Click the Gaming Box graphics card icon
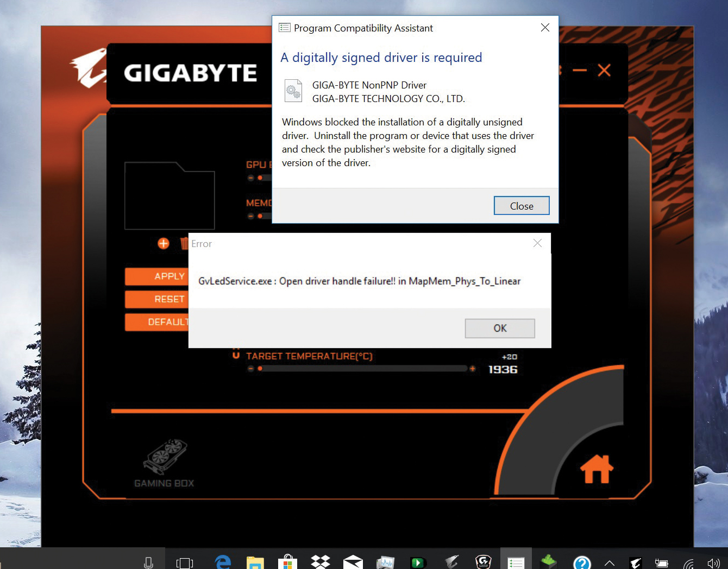 tap(165, 457)
